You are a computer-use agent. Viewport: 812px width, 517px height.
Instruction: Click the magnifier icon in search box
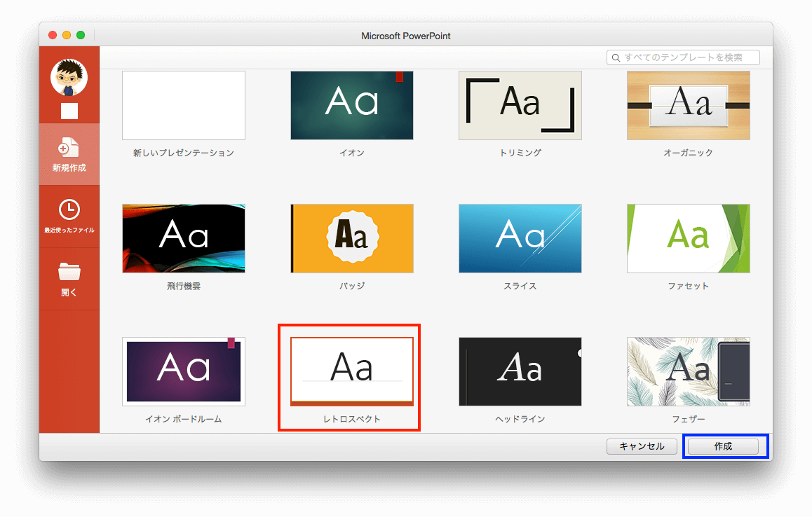pyautogui.click(x=616, y=57)
